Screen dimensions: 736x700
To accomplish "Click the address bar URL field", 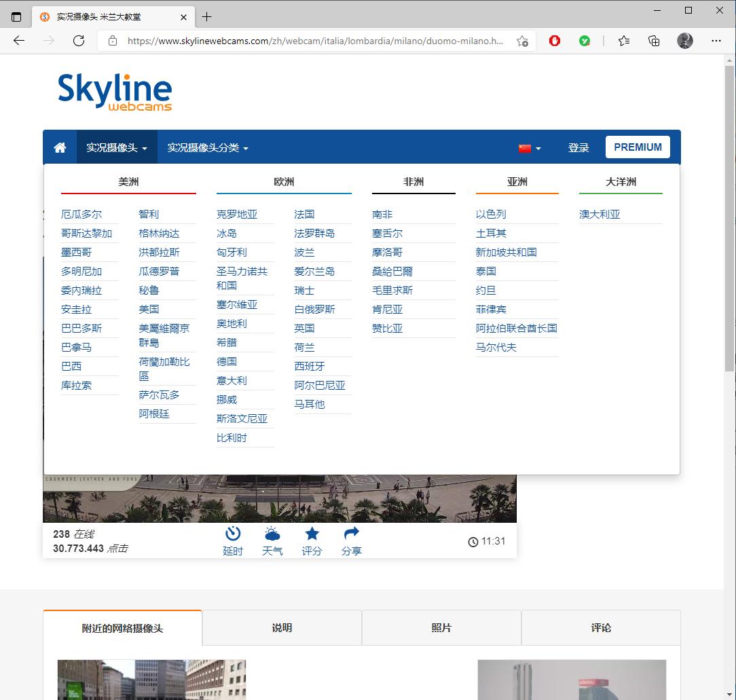I will point(306,41).
